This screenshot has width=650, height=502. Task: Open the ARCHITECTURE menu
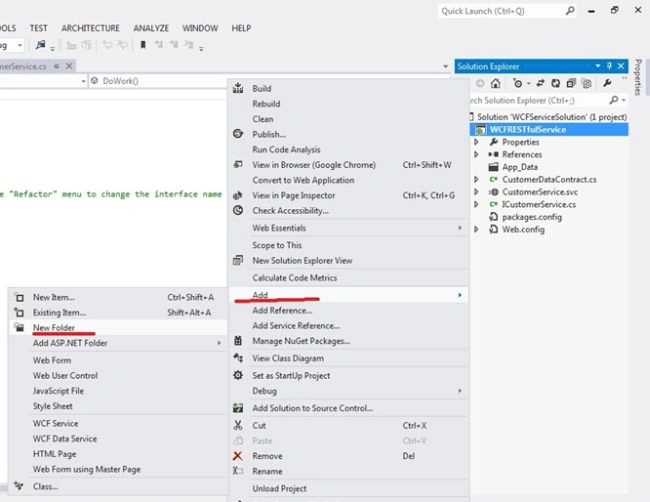point(90,28)
